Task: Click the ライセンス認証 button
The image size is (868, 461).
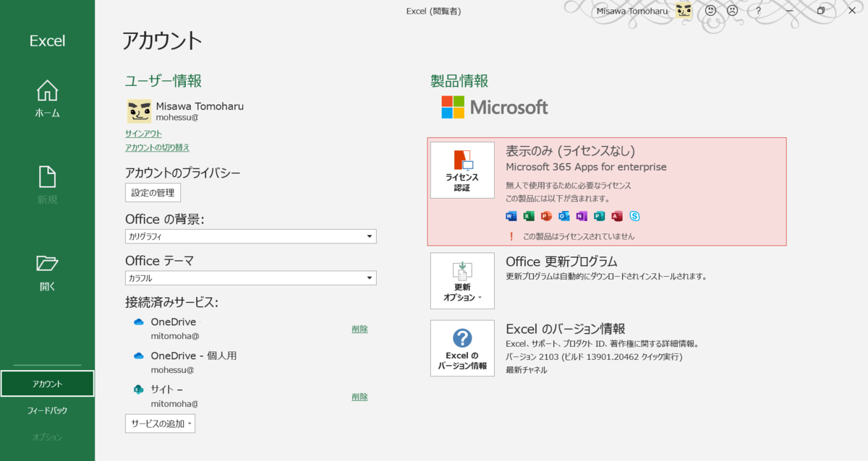Action: point(462,170)
